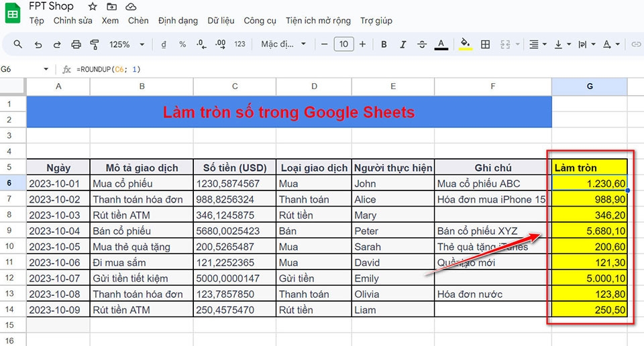Click the insert link icon
Screen dimensions: 644x346
pos(636,44)
